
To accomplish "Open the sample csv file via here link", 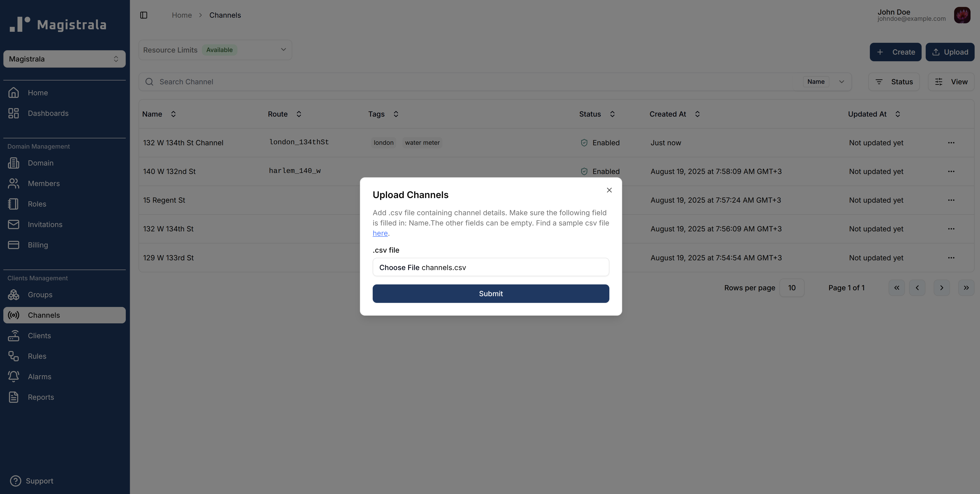I will 380,233.
